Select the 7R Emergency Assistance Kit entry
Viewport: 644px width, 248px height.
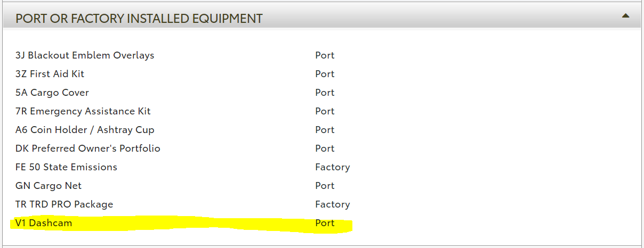click(x=83, y=111)
